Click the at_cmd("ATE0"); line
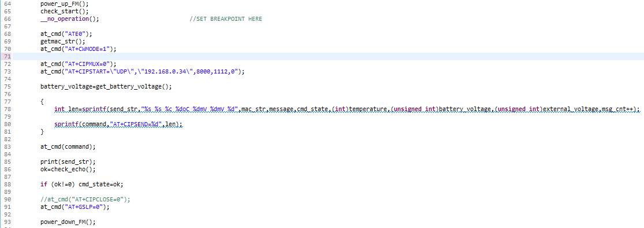Viewport: 644px width, 228px height. (66, 34)
